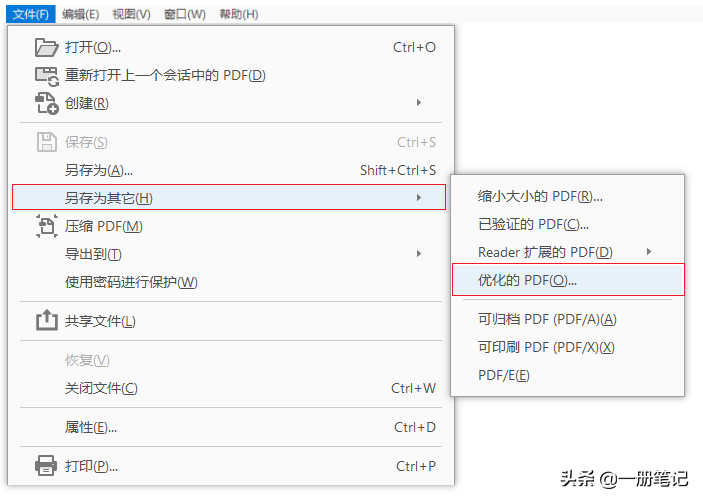Image resolution: width=703 pixels, height=502 pixels.
Task: Open the 编辑(E) menu
Action: (81, 14)
